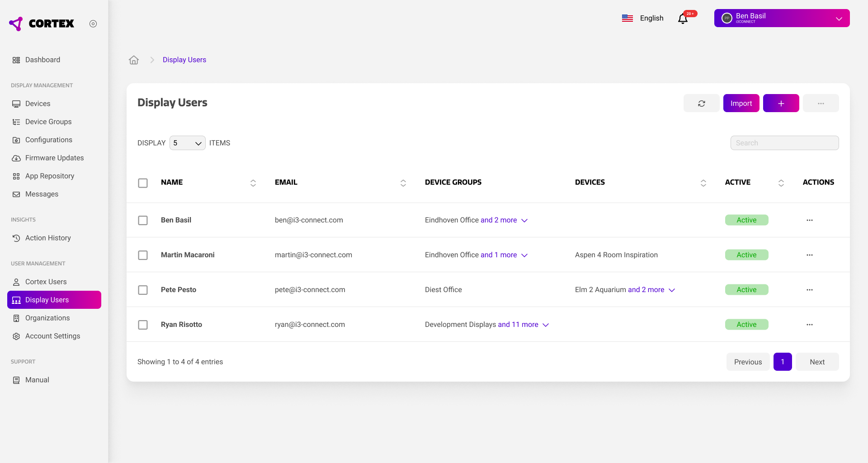
Task: Click the plus icon to add user
Action: pyautogui.click(x=781, y=104)
